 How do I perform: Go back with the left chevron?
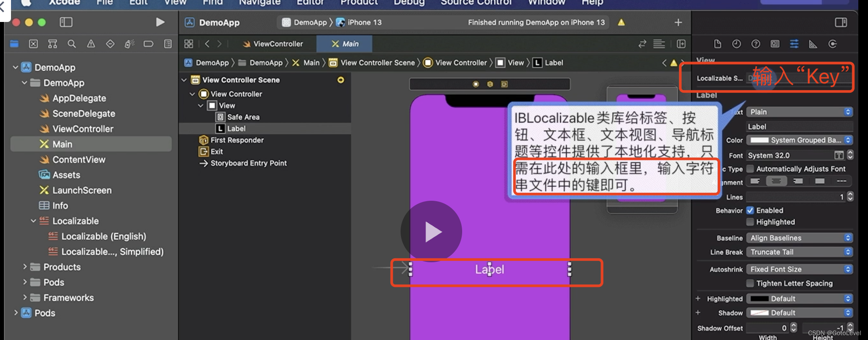[207, 43]
